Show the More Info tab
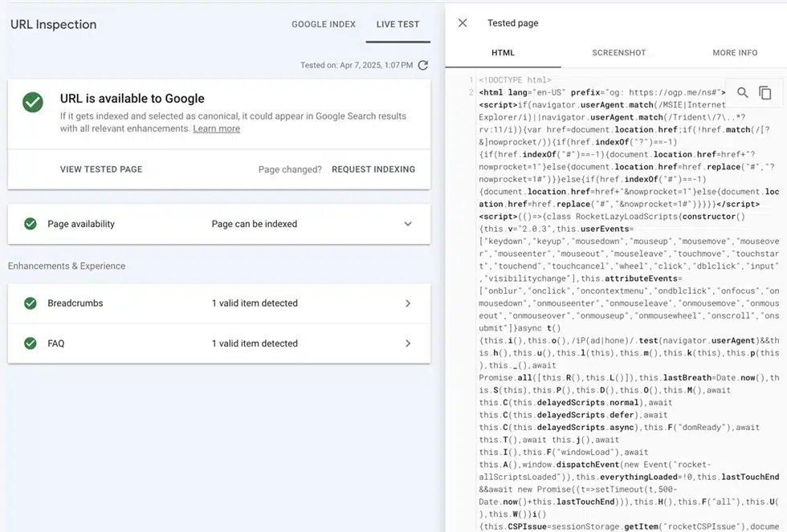This screenshot has width=787, height=532. point(735,53)
